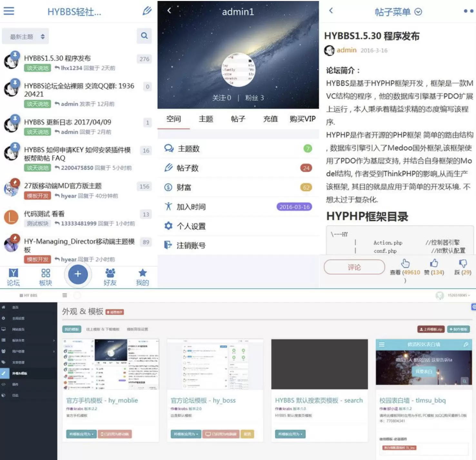Open thread 代码测试 看看
The image size is (476, 460).
(x=44, y=214)
